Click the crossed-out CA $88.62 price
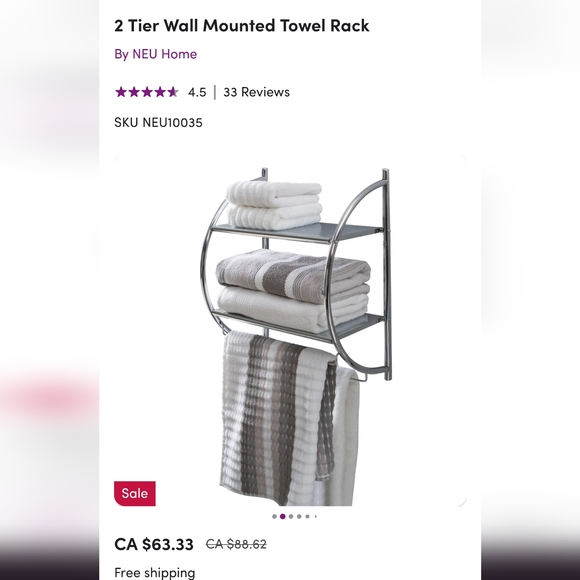 pyautogui.click(x=236, y=544)
